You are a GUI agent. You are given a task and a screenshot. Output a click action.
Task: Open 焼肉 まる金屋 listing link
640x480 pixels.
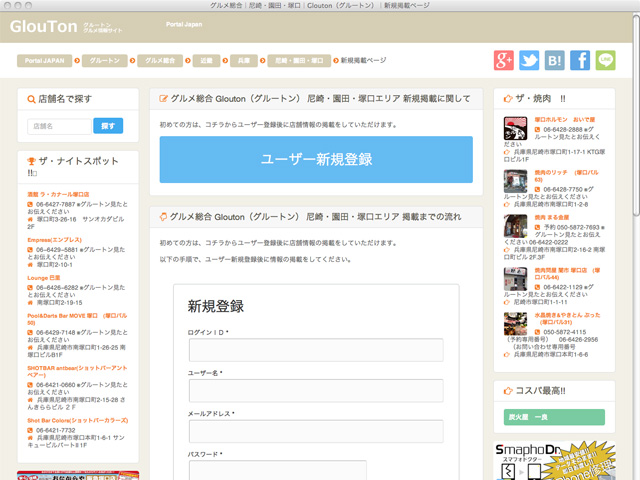[x=552, y=218]
